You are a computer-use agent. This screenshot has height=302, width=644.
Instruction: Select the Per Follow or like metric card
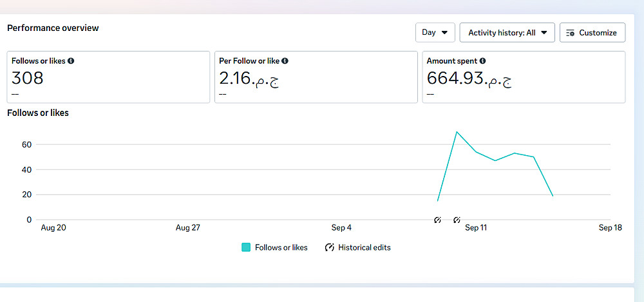316,77
